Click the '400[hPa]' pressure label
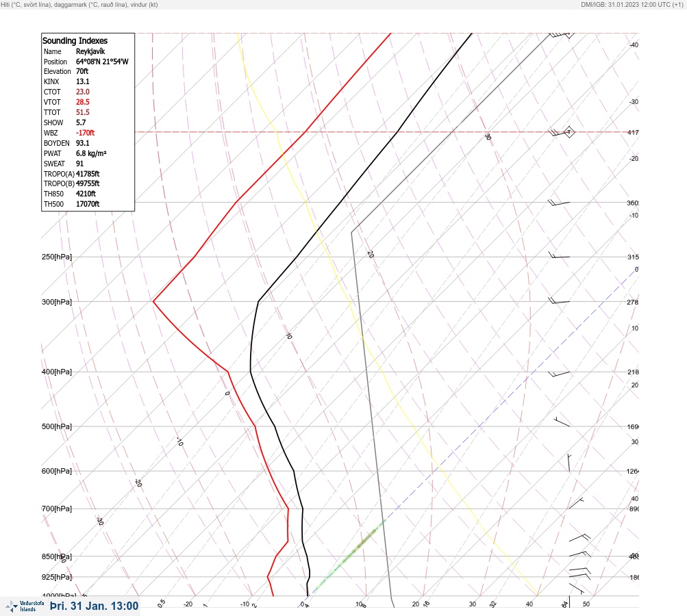The height and width of the screenshot is (616, 687). pyautogui.click(x=57, y=372)
